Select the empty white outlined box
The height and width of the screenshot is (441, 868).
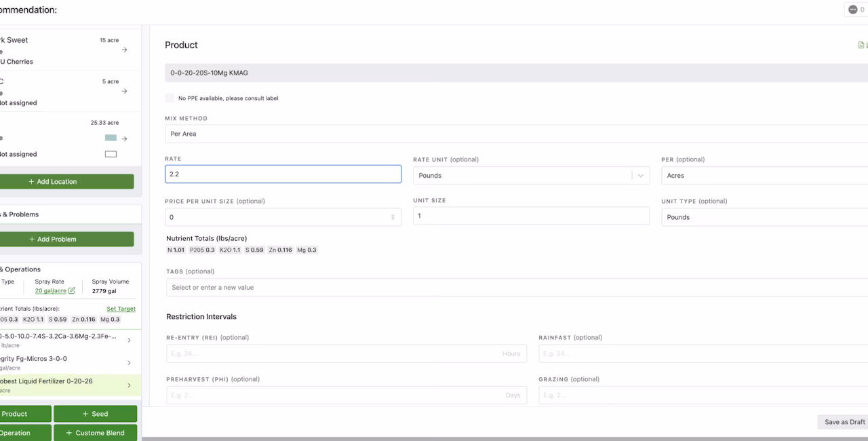point(111,154)
